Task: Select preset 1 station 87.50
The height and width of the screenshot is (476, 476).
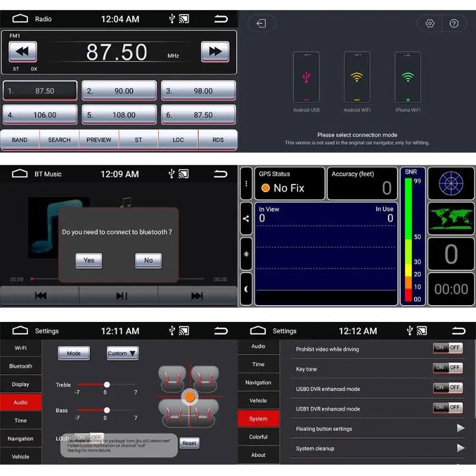Action: point(40,90)
